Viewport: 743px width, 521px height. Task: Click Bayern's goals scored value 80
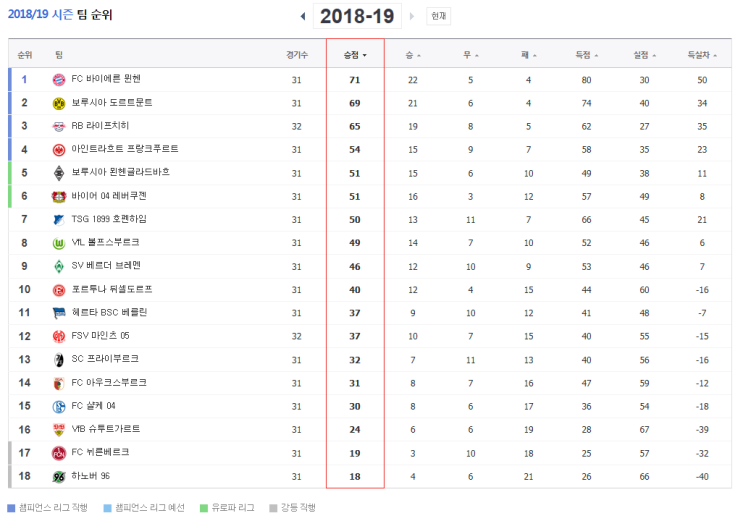(587, 80)
